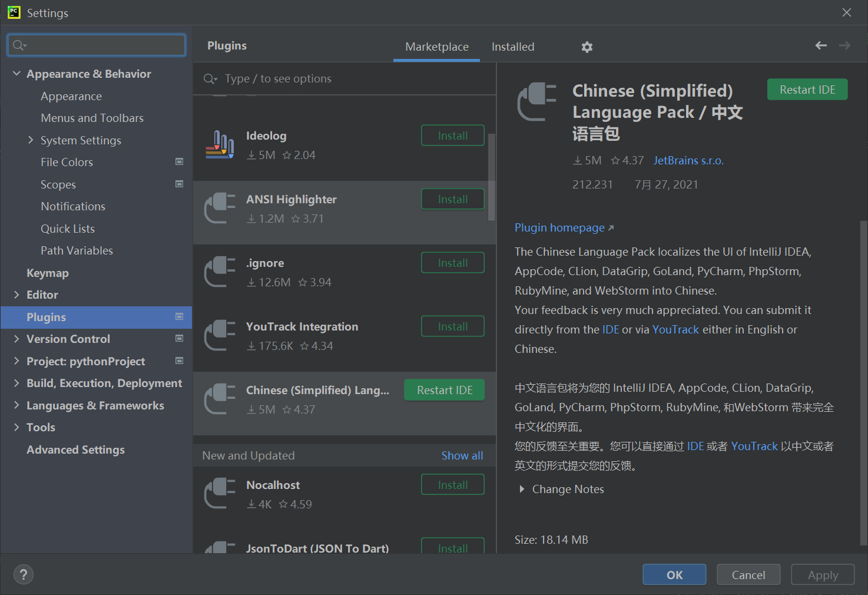
Task: Click Scopes project-level icon
Action: [180, 184]
